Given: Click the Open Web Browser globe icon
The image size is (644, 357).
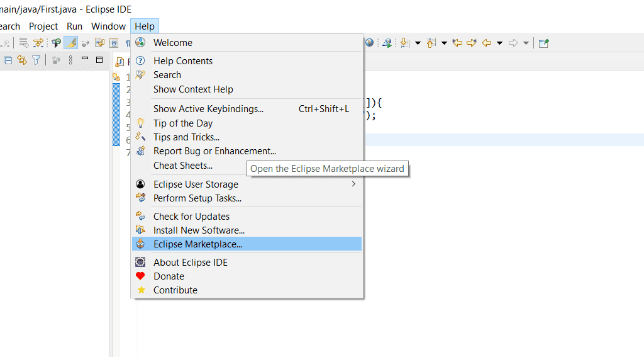Looking at the screenshot, I should point(370,43).
